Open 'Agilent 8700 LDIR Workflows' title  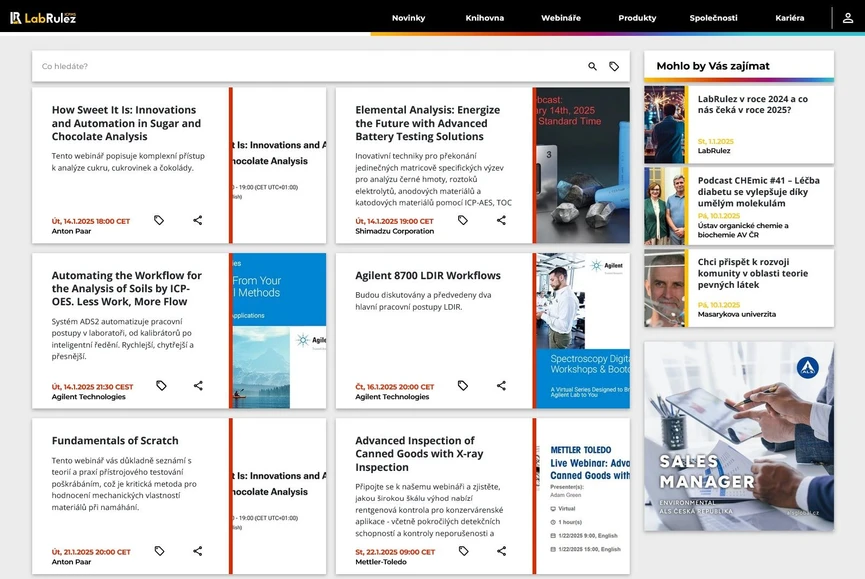tap(428, 275)
